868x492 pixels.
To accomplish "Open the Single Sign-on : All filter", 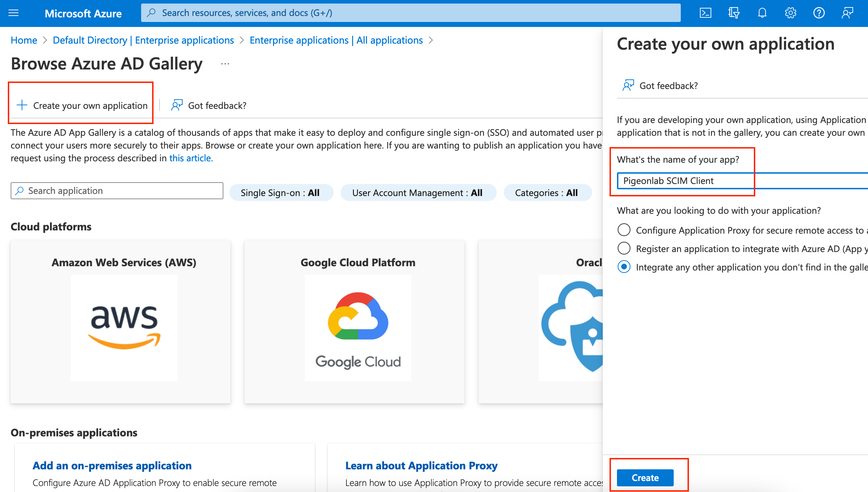I will pyautogui.click(x=281, y=192).
